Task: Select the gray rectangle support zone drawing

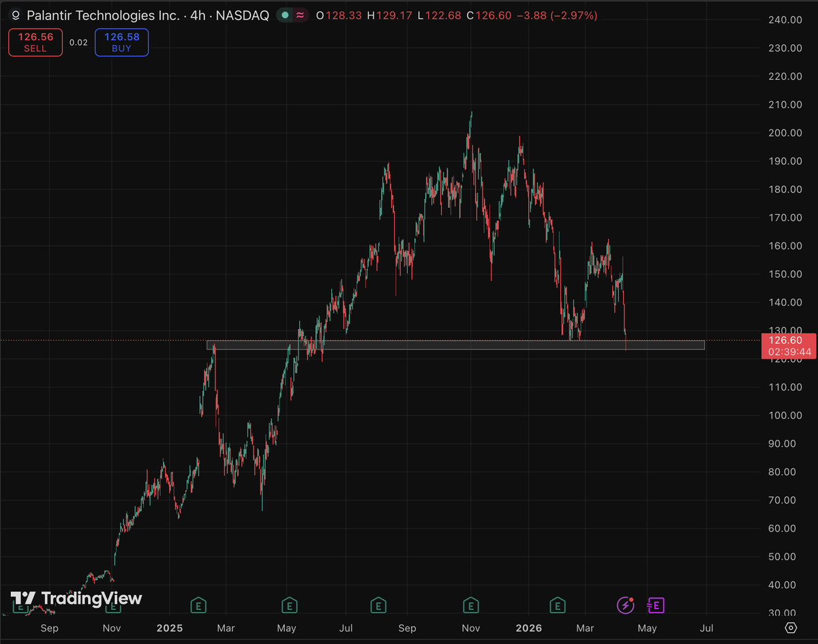Action: pos(455,345)
